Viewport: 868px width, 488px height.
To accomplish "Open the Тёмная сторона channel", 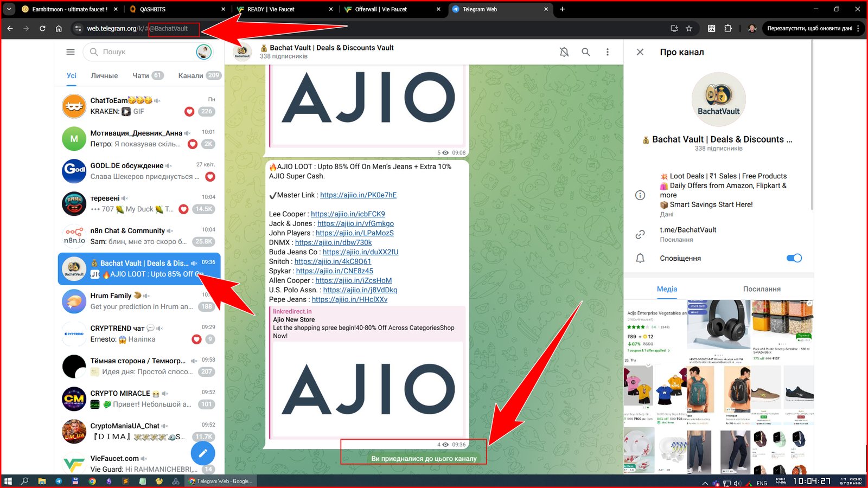I will tap(139, 367).
